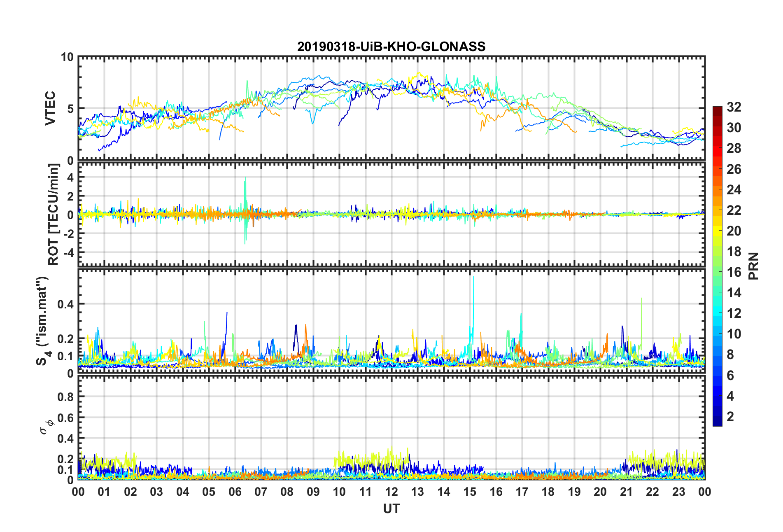Click the plot title "20190318-UiB-KHO-GLONASS"
This screenshot has width=783, height=532.
pyautogui.click(x=391, y=47)
